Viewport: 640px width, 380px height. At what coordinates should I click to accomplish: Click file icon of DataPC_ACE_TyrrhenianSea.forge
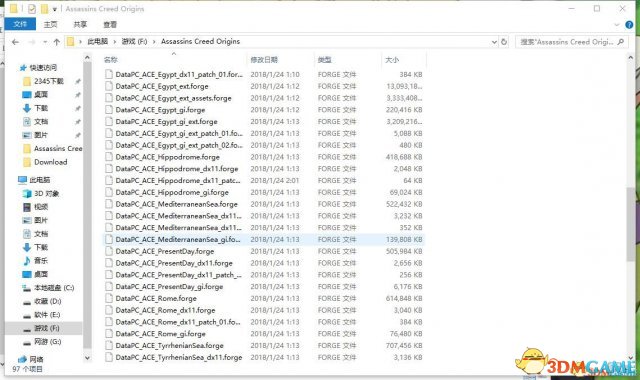pos(109,345)
